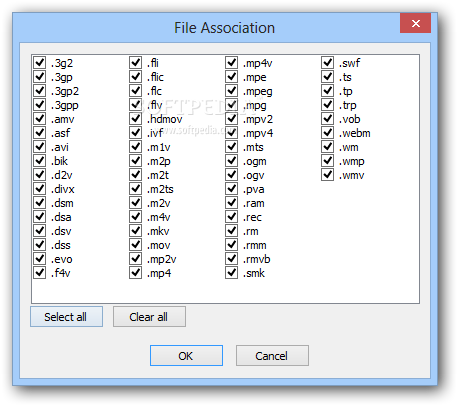Toggle the .mpv2 checkbox
This screenshot has width=458, height=406.
[x=232, y=119]
